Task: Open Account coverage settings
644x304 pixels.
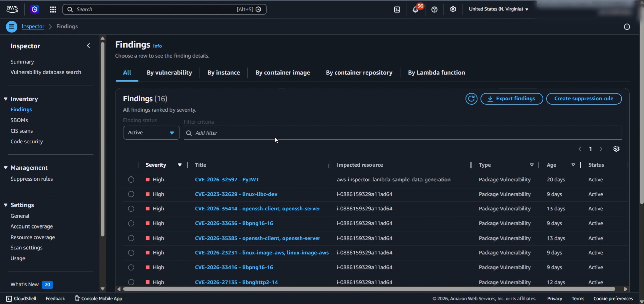Action: [x=32, y=227]
